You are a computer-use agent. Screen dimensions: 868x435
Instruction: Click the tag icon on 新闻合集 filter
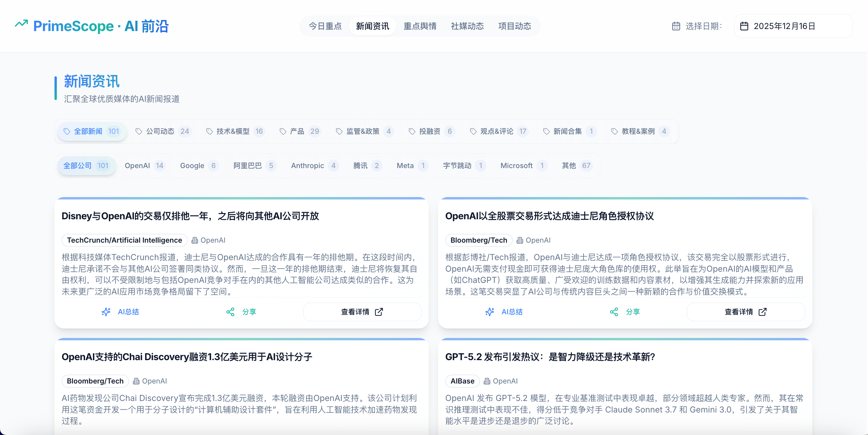(546, 131)
